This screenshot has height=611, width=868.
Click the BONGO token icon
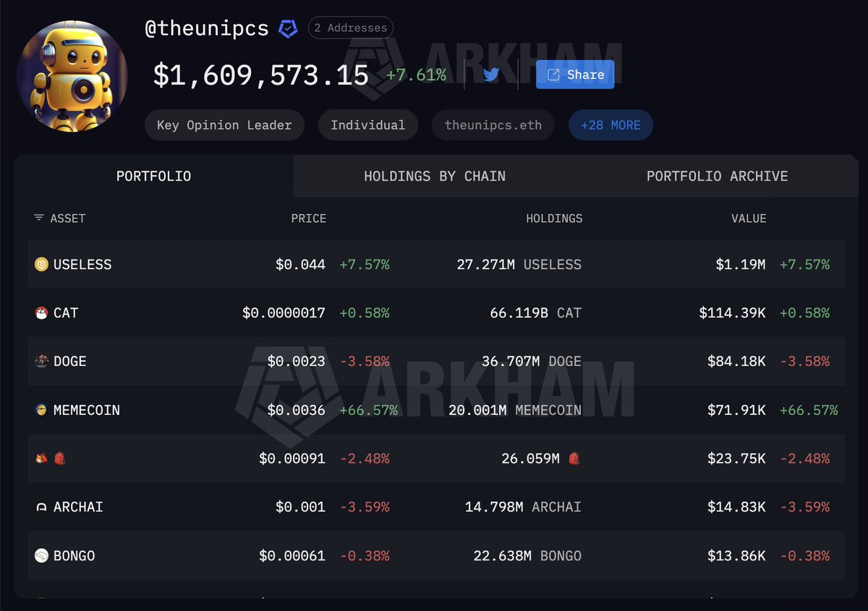pos(42,555)
